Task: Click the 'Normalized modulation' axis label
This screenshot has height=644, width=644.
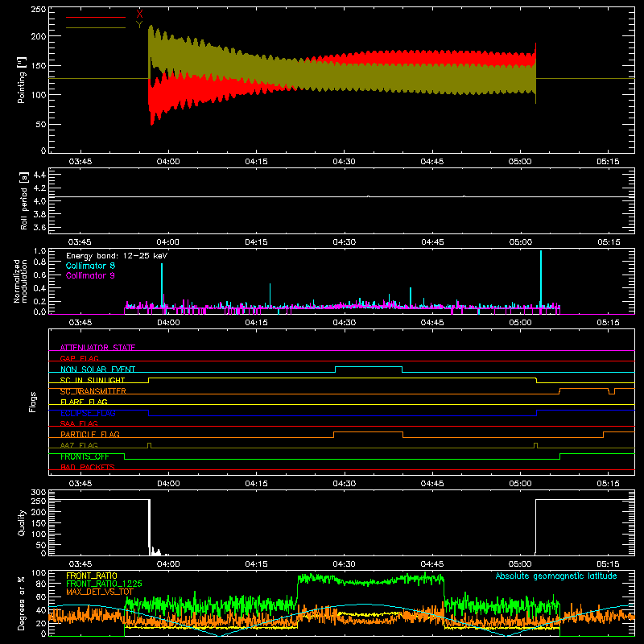Action: pos(20,281)
